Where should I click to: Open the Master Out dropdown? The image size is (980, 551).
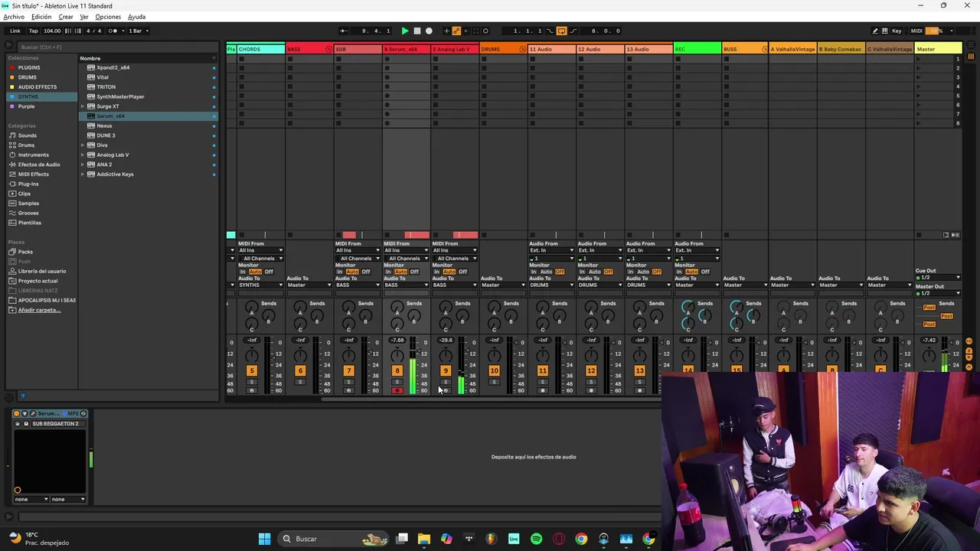(938, 293)
